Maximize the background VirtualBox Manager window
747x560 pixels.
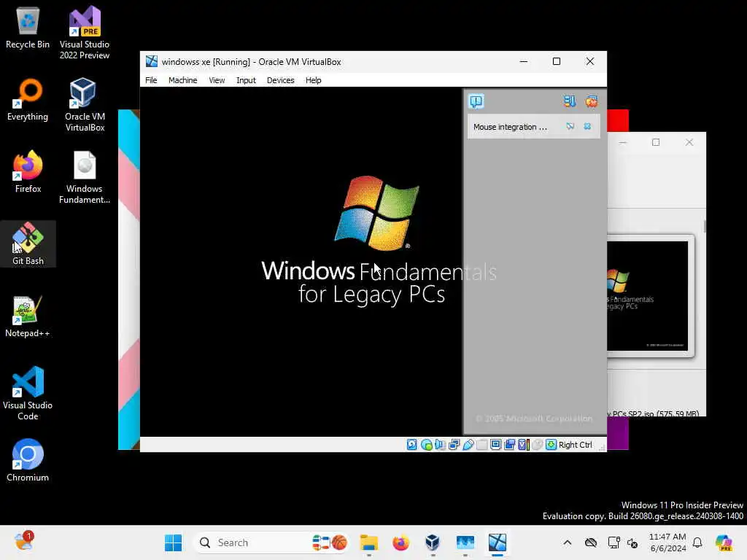point(656,142)
